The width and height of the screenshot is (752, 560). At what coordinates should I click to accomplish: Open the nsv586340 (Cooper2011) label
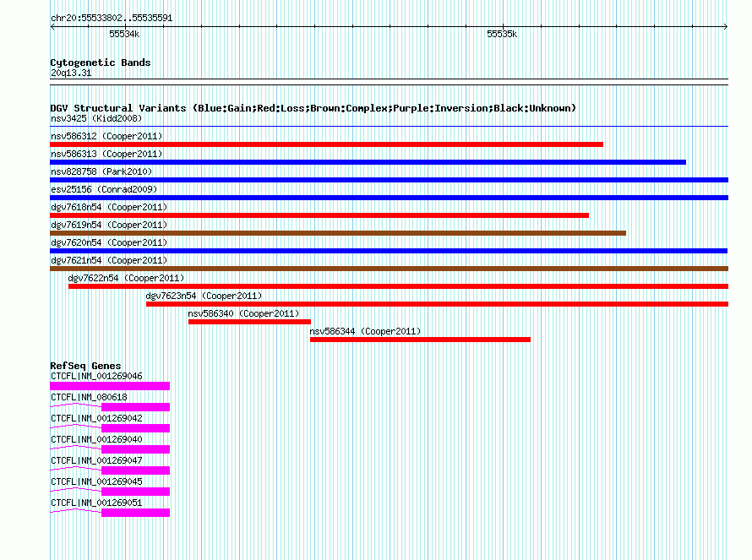pos(243,313)
